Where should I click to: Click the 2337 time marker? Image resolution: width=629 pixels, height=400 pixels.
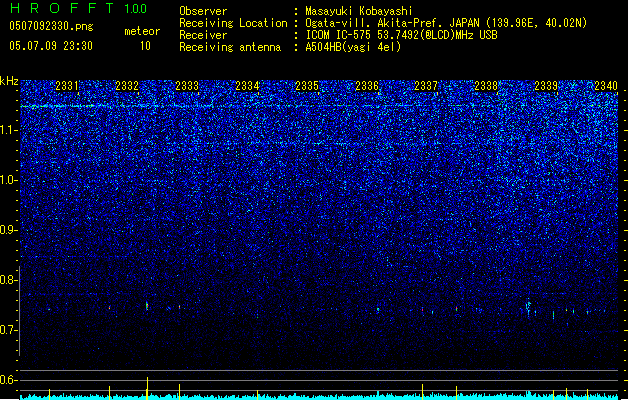(426, 86)
